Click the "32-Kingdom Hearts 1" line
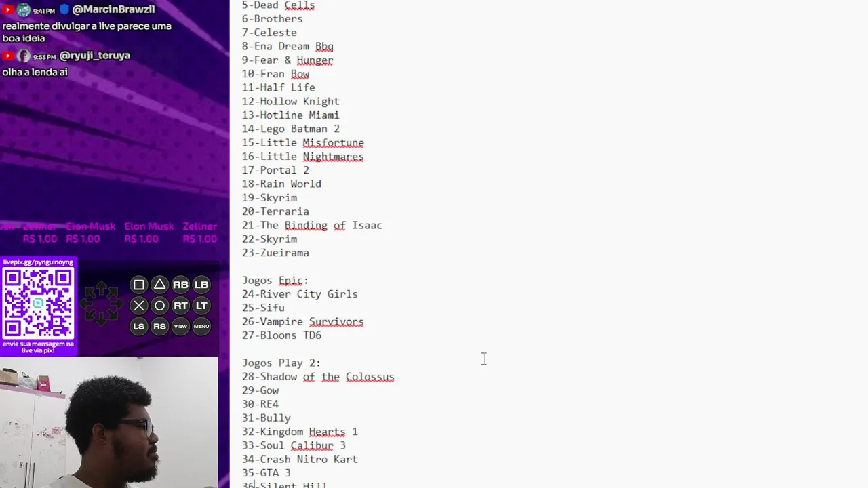This screenshot has width=868, height=488. (x=300, y=432)
